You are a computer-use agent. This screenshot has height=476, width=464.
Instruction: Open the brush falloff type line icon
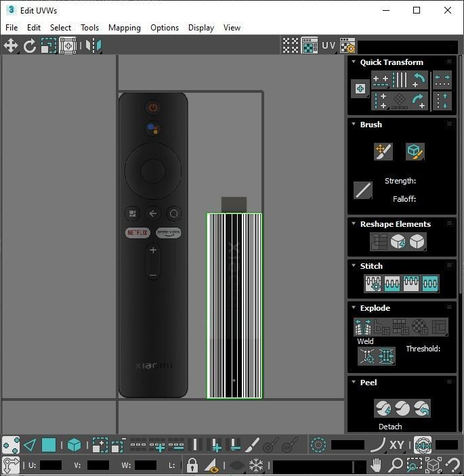pyautogui.click(x=363, y=190)
